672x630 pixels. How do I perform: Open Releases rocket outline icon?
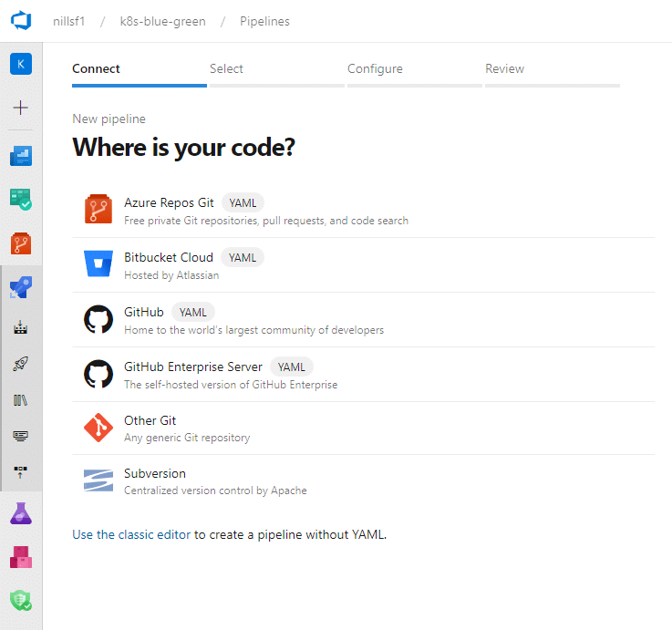tap(21, 364)
